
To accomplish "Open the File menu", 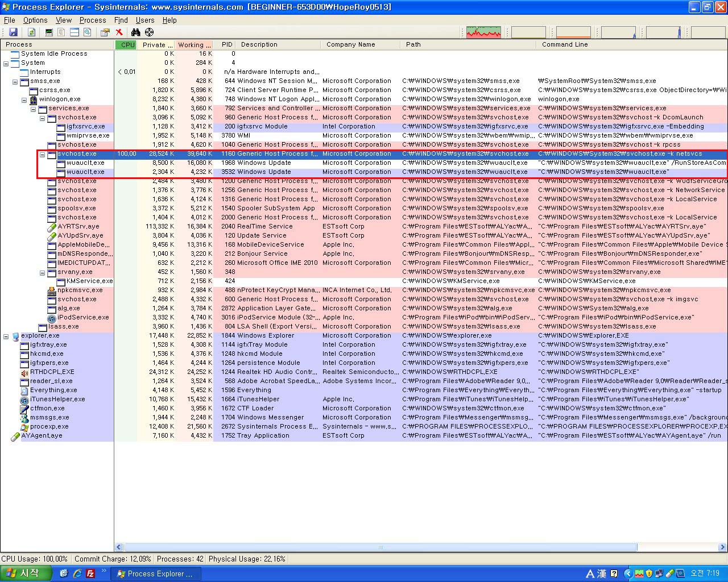I will tap(10, 20).
